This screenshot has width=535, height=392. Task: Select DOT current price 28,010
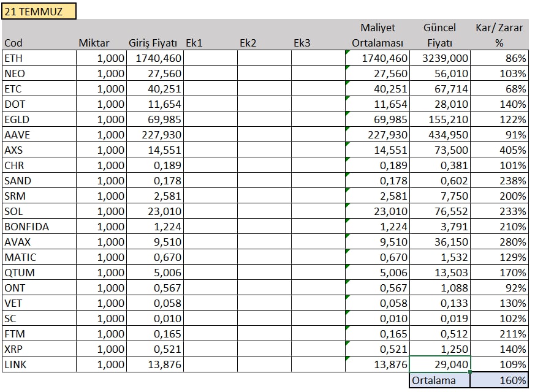(x=440, y=104)
